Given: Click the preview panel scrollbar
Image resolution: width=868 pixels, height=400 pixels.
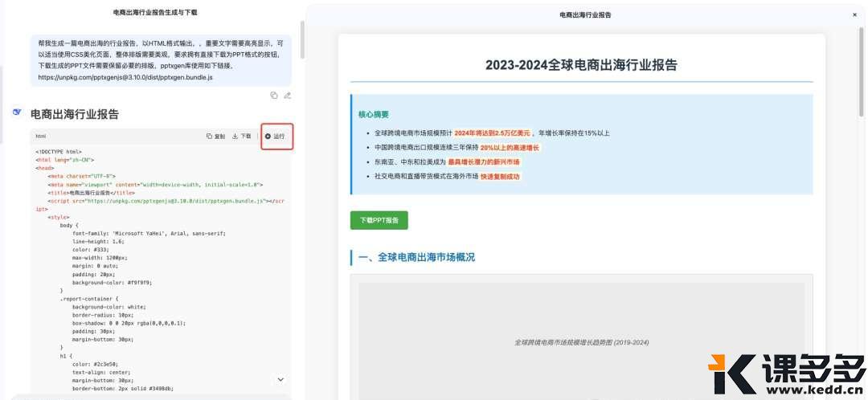Looking at the screenshot, I should [x=861, y=71].
